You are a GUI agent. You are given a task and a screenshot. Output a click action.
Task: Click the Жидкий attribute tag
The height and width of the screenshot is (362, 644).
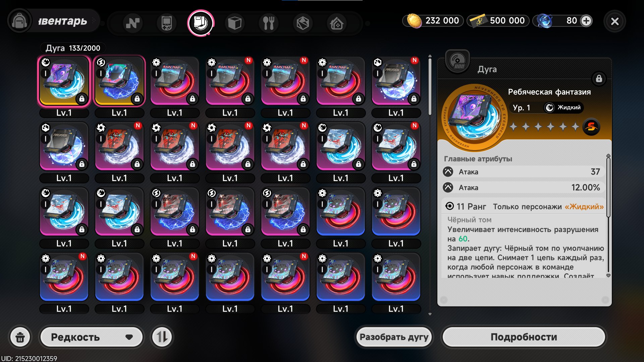(563, 108)
